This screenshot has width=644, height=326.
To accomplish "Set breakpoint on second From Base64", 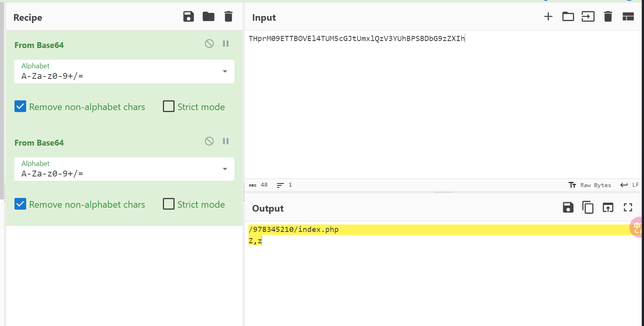I will (x=226, y=141).
